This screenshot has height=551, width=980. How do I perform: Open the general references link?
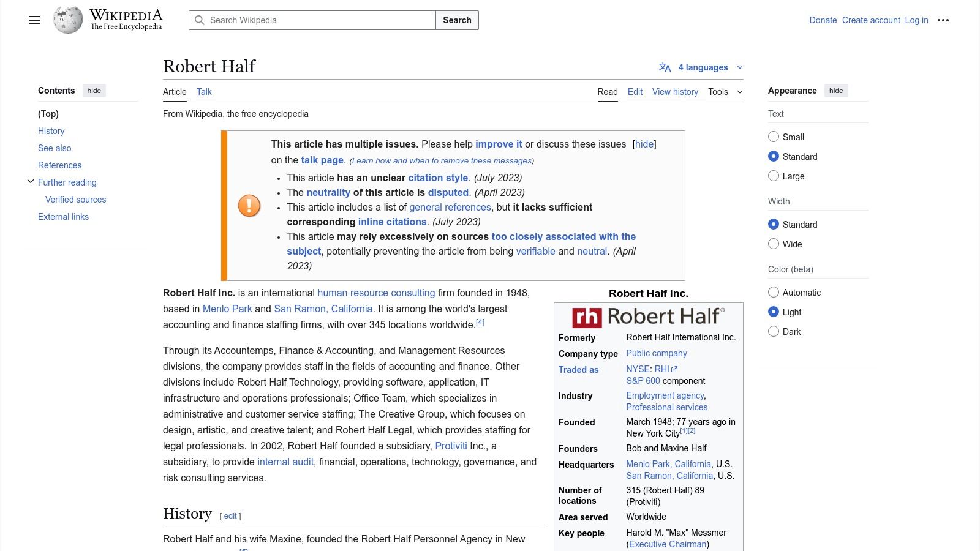tap(450, 208)
